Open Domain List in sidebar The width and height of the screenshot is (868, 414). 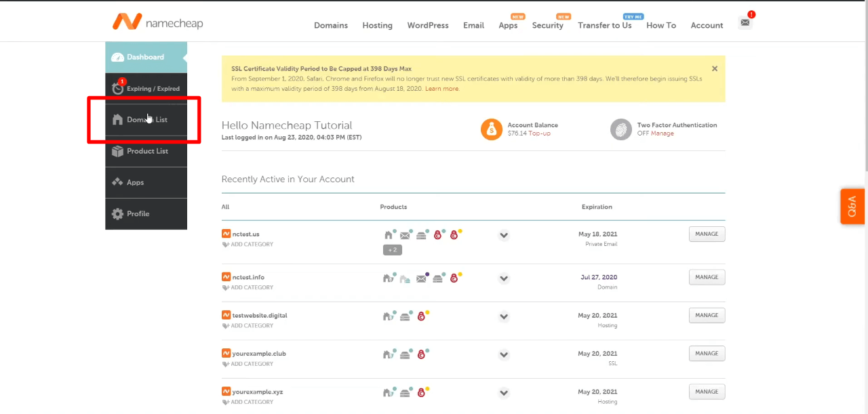click(146, 120)
